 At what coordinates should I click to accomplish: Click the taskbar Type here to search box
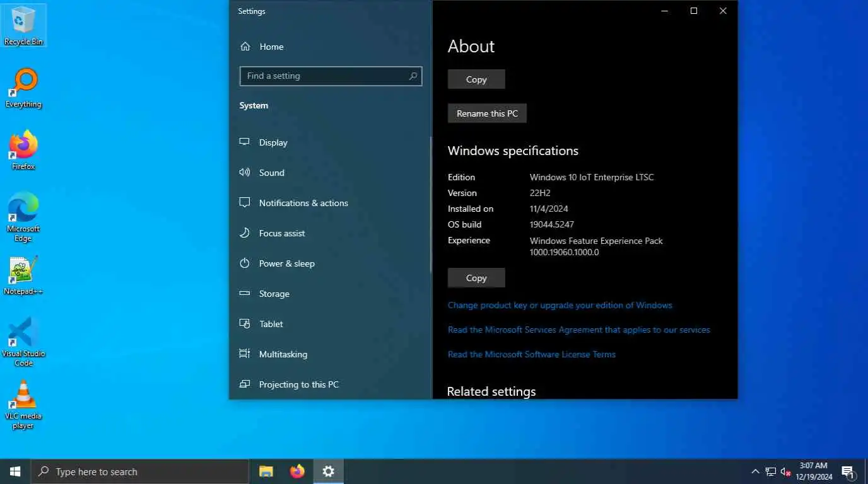click(140, 471)
